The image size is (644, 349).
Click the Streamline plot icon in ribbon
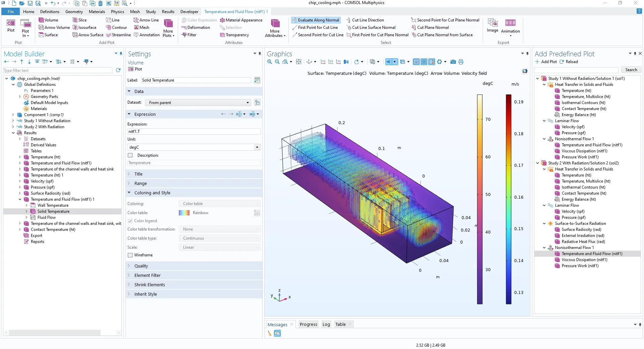109,35
